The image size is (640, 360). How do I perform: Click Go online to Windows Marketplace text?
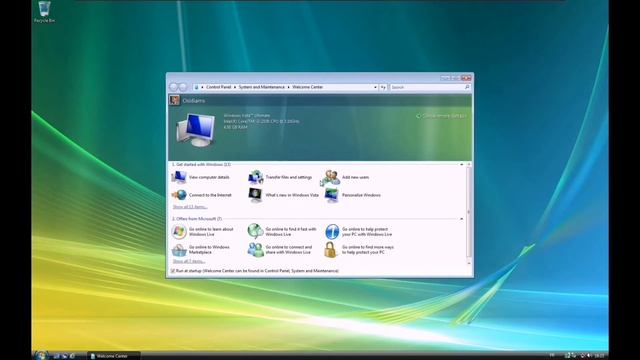point(209,250)
